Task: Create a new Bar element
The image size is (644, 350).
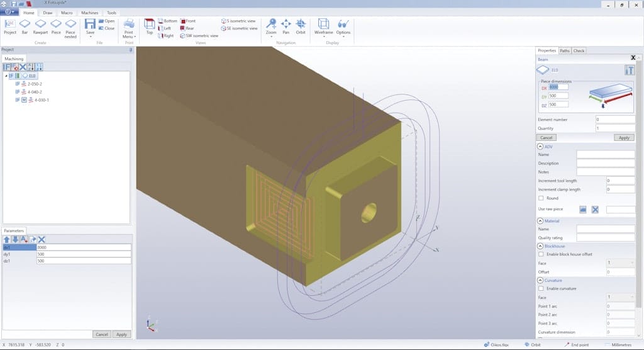Action: click(x=25, y=25)
